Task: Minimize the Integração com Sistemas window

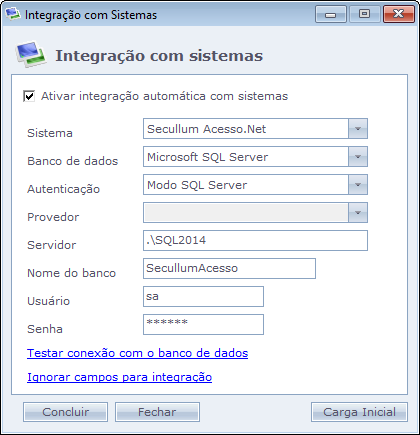Action: (x=331, y=14)
